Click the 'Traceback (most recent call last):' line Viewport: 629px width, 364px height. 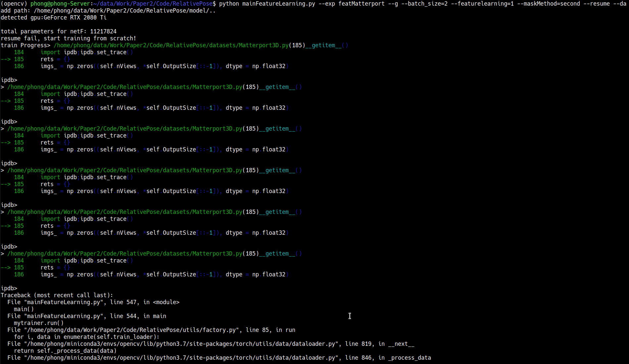57,295
